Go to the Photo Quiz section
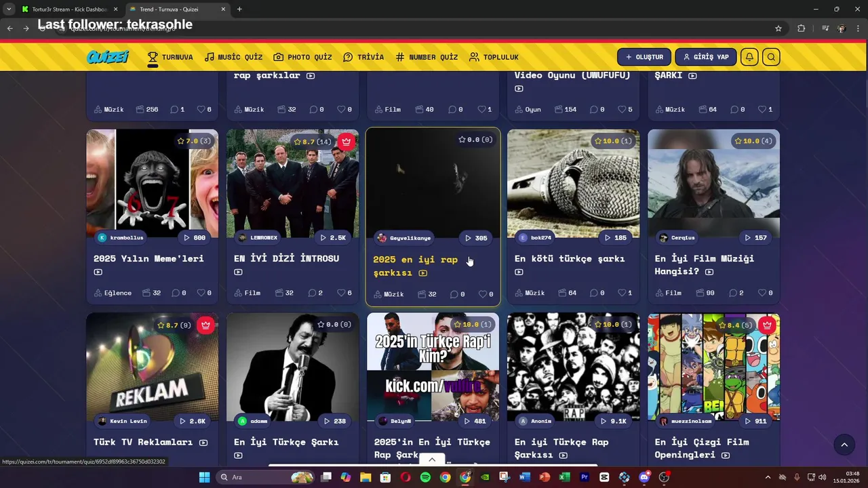The image size is (868, 488). (302, 57)
